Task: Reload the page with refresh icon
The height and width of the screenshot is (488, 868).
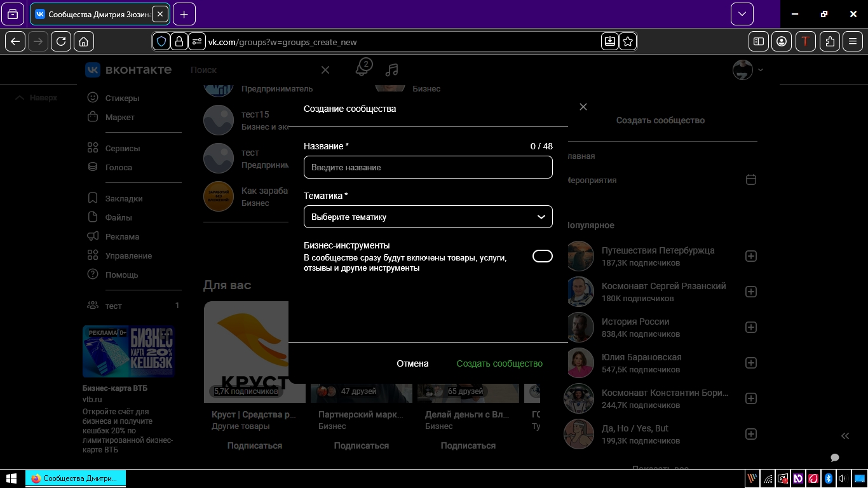Action: (x=61, y=41)
